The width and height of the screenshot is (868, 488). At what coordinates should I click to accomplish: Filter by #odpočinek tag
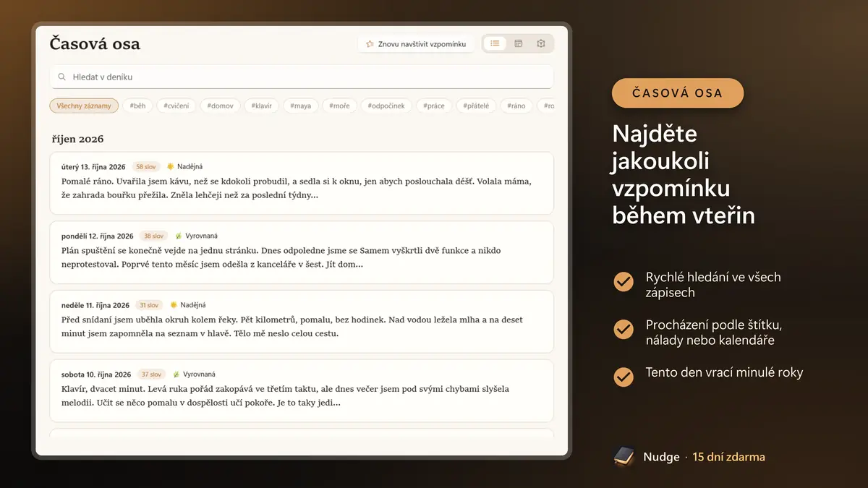point(386,106)
